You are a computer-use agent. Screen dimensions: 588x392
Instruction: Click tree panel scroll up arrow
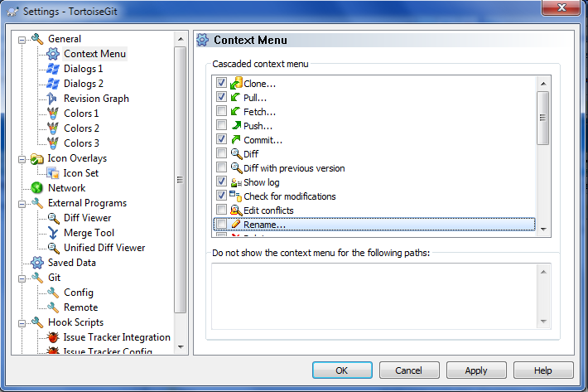point(181,39)
